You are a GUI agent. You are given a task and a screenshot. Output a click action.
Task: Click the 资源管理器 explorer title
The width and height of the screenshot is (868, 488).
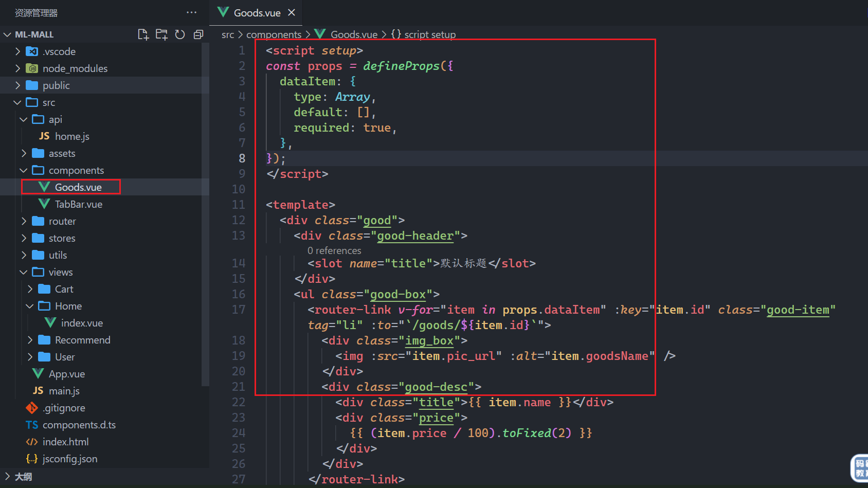click(x=36, y=13)
